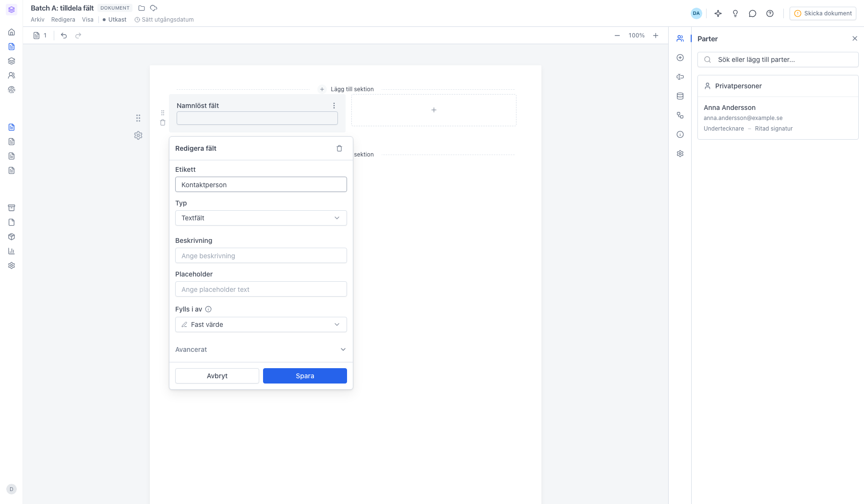Image resolution: width=864 pixels, height=504 pixels.
Task: Click the Sök eller lägg till parter field
Action: pos(778,60)
